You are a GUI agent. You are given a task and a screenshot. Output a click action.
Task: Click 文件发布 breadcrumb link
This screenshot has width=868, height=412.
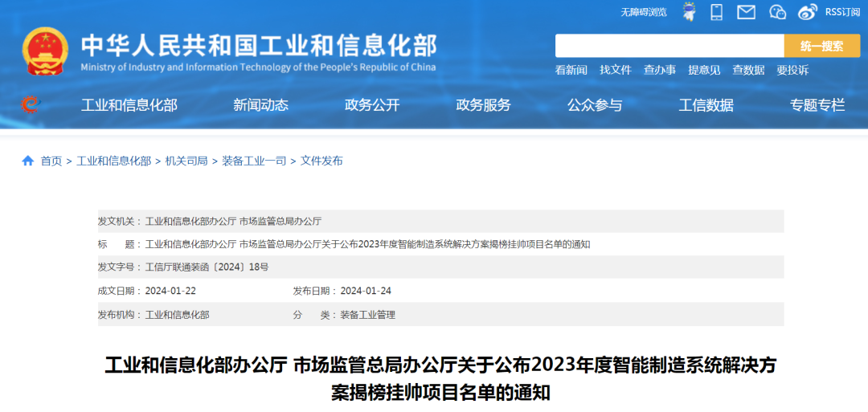(x=321, y=161)
